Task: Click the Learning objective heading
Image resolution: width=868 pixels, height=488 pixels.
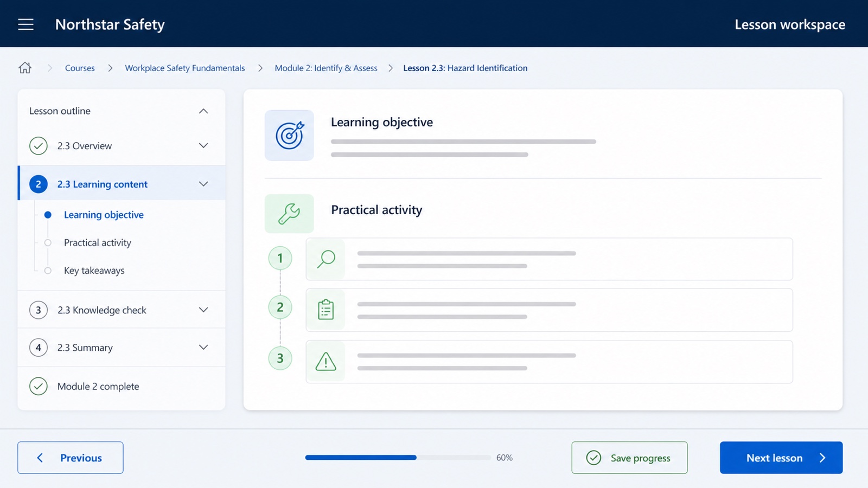Action: (382, 123)
